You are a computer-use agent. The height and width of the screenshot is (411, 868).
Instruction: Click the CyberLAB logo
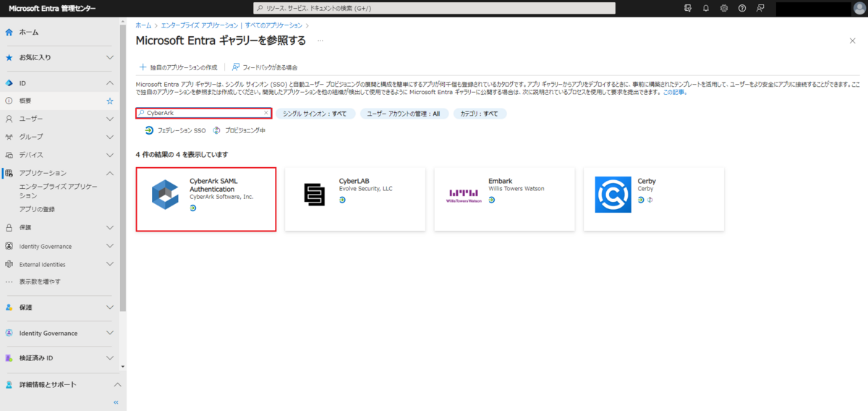point(315,194)
